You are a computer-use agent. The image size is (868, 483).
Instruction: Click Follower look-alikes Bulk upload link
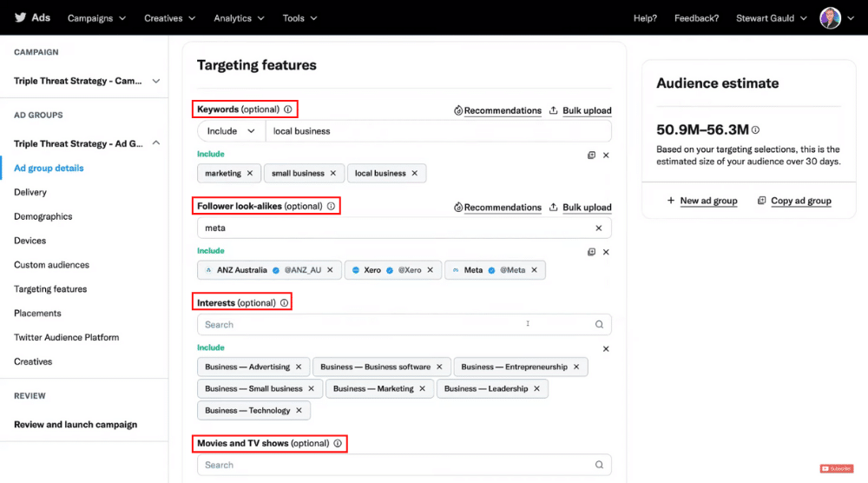pyautogui.click(x=581, y=207)
